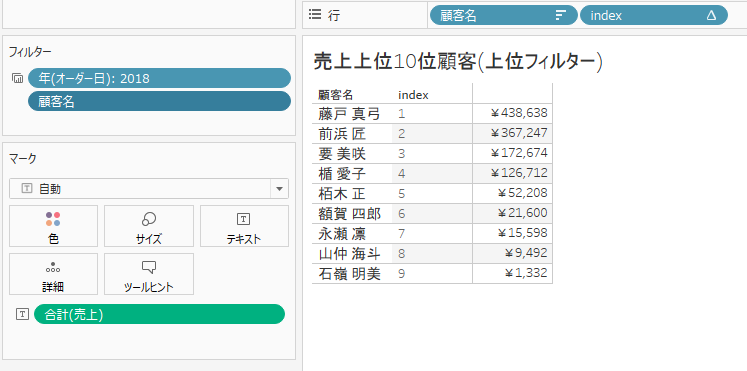Select the 顧客名 pill on the rows shelf
The image size is (747, 371).
[x=504, y=15]
